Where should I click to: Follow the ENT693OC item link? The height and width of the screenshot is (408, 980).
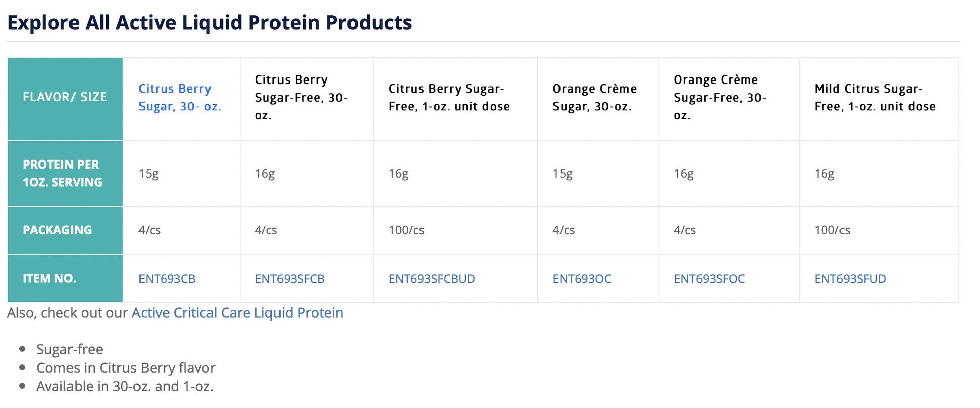click(x=582, y=279)
